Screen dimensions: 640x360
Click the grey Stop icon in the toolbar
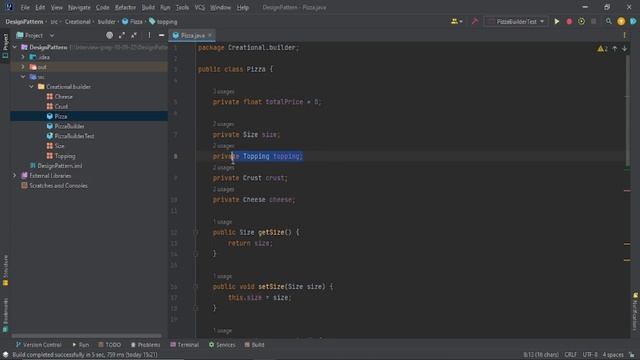click(x=593, y=22)
